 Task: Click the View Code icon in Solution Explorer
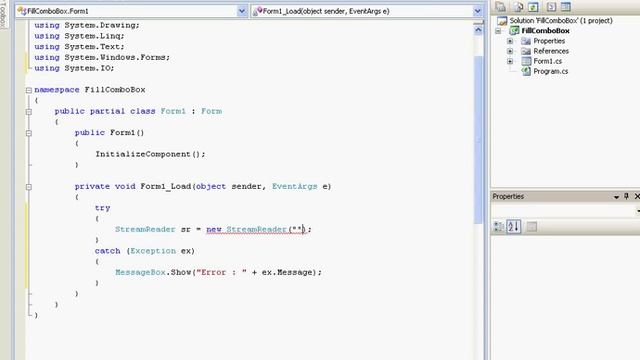(x=551, y=7)
